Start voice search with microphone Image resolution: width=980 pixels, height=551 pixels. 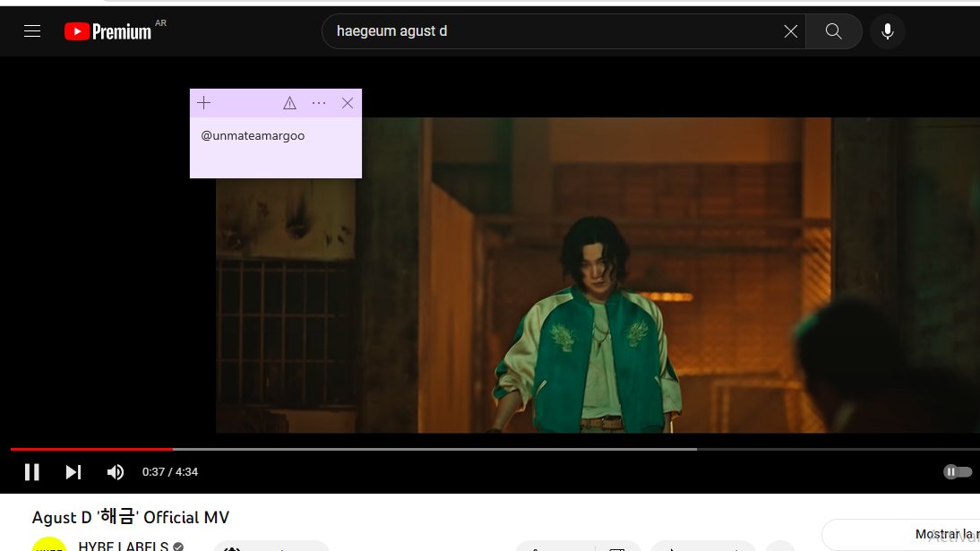[887, 31]
